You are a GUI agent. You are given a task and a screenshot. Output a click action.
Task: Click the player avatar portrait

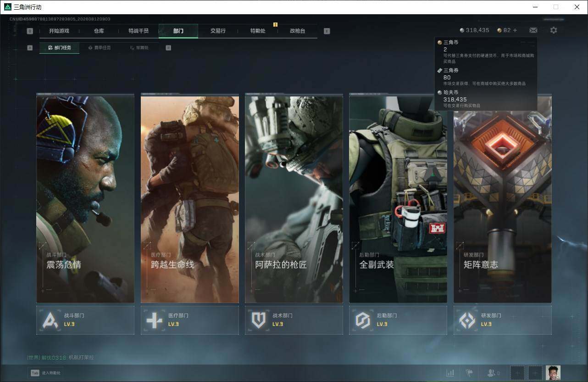point(553,373)
